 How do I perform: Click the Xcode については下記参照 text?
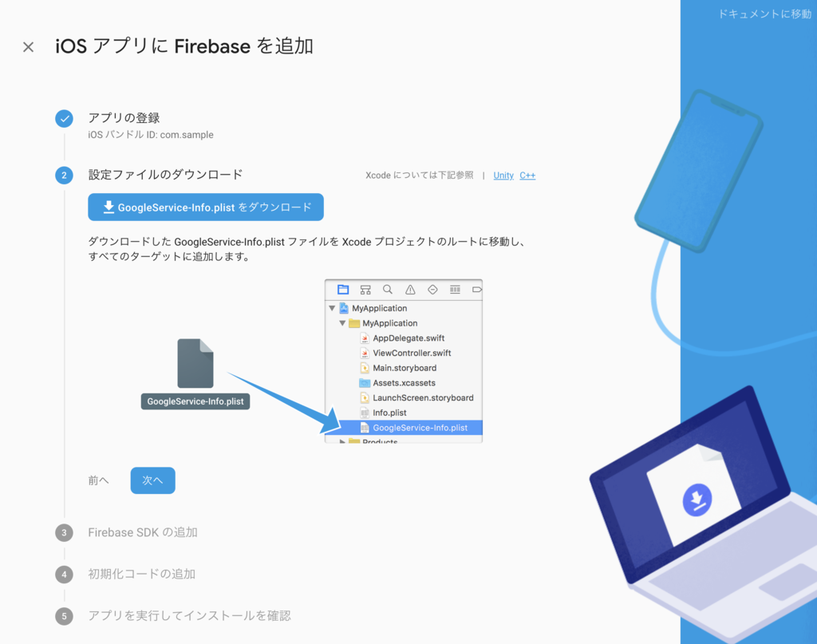tap(420, 176)
